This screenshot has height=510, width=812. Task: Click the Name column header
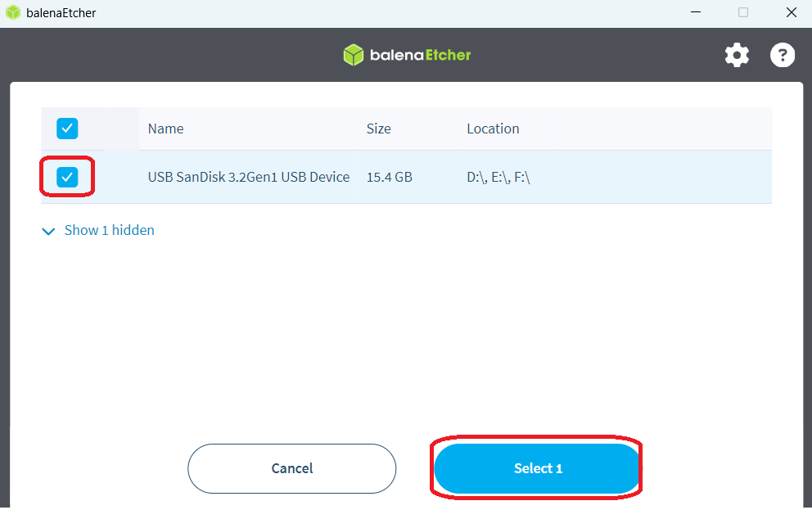[x=165, y=129]
